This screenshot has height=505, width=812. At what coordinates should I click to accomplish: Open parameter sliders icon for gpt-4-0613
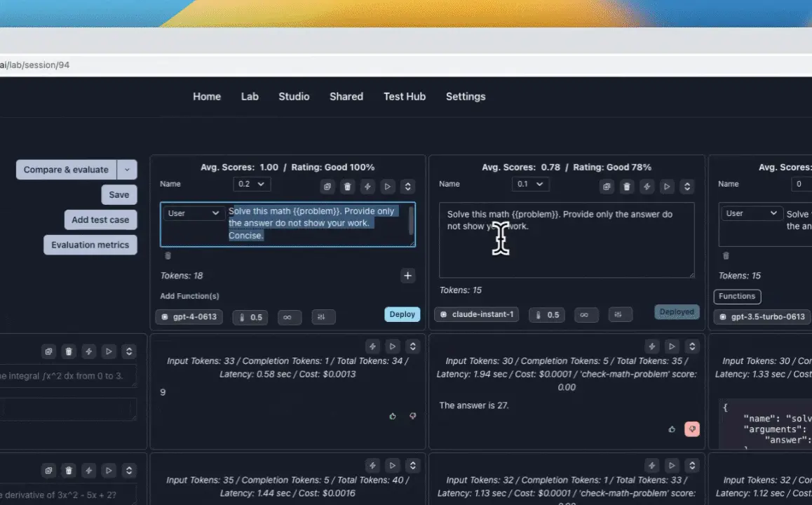point(323,317)
